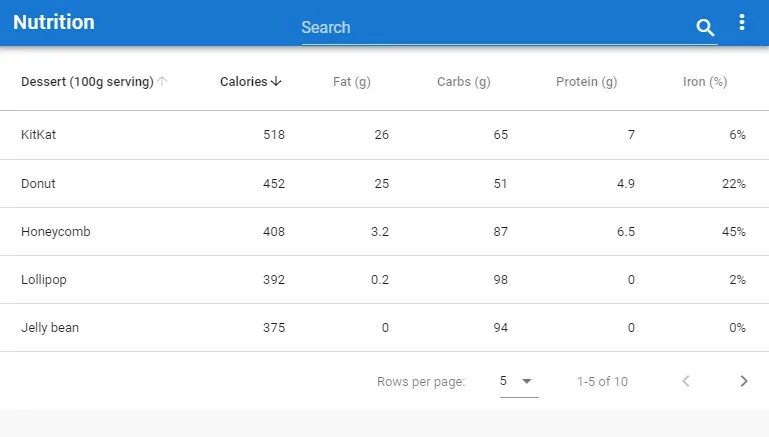Sort by Dessert (100g serving) header
The image size is (769, 437).
(x=87, y=82)
